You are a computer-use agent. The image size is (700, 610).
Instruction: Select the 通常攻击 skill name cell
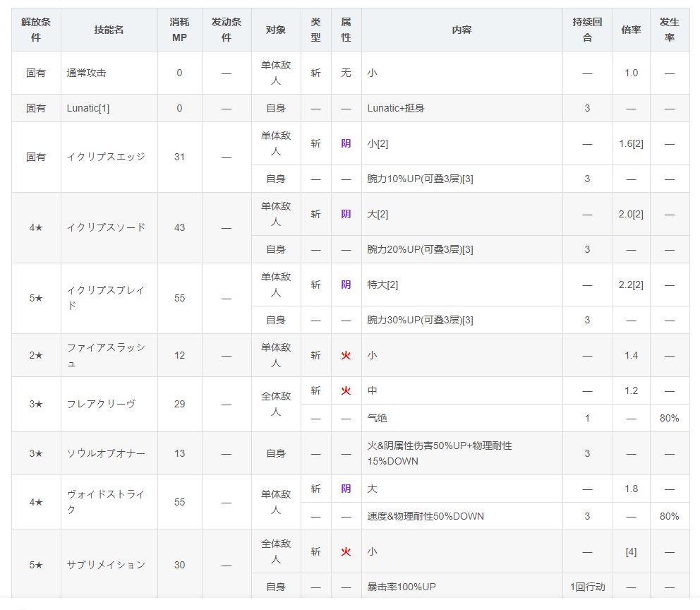[86, 73]
